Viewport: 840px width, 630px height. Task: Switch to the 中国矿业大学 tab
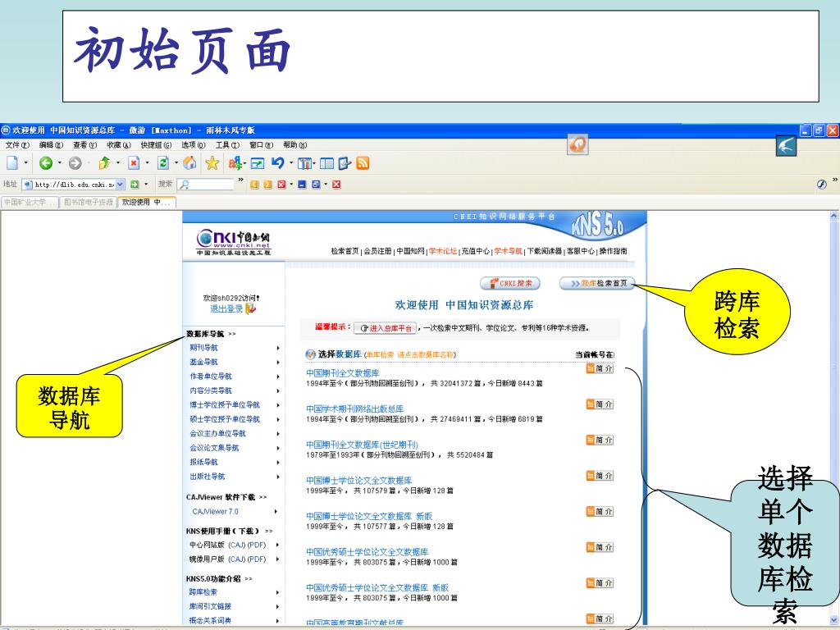click(30, 203)
